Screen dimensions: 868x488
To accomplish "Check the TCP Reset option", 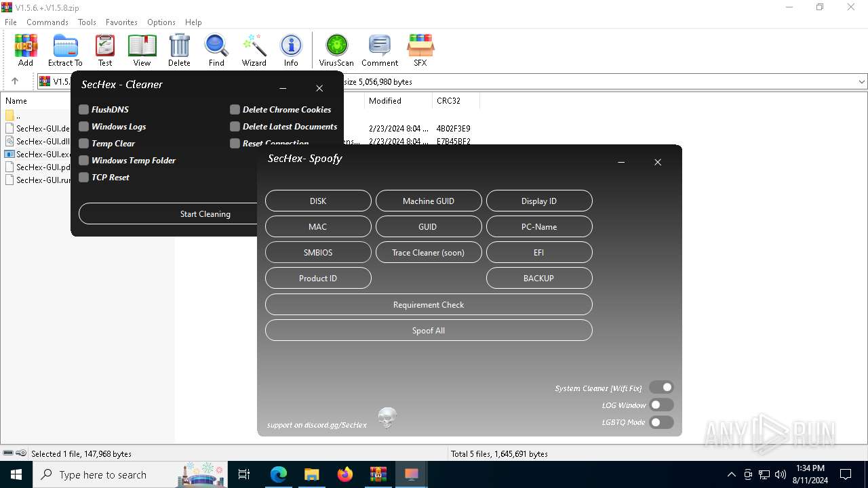I will [x=83, y=177].
